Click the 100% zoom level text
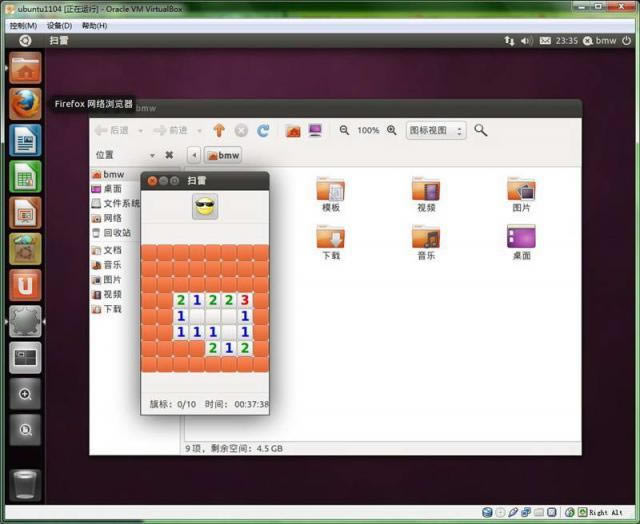Screen dimensions: 640x524 368,131
